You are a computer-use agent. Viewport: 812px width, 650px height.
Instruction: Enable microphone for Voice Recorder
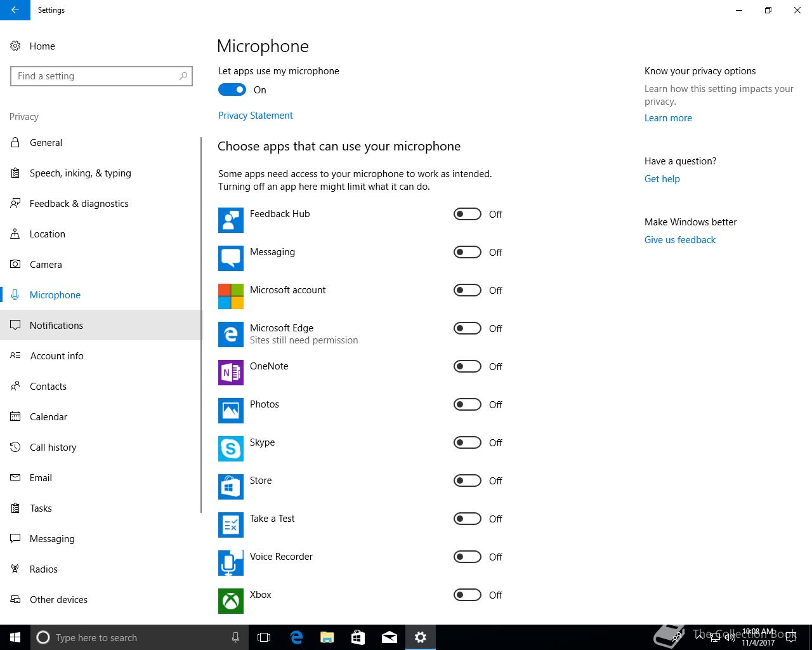coord(468,557)
